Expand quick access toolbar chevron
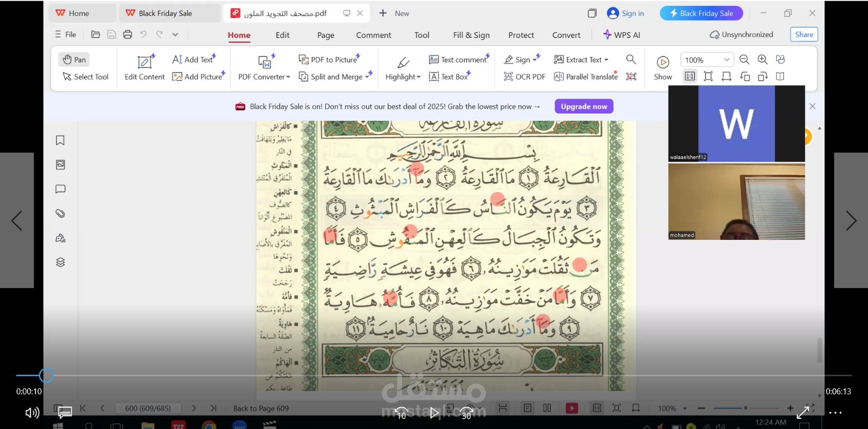 tap(175, 34)
